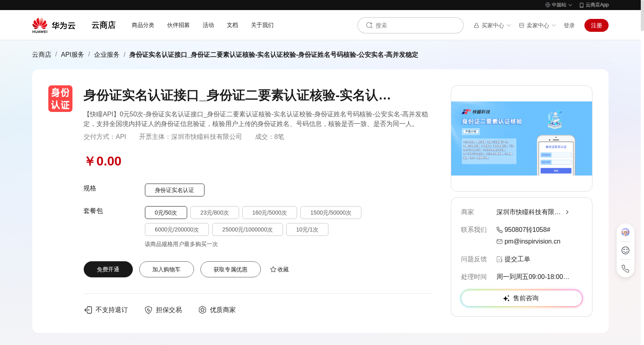The image size is (644, 345).
Task: Click into the 搜索 input field
Action: coord(411,25)
